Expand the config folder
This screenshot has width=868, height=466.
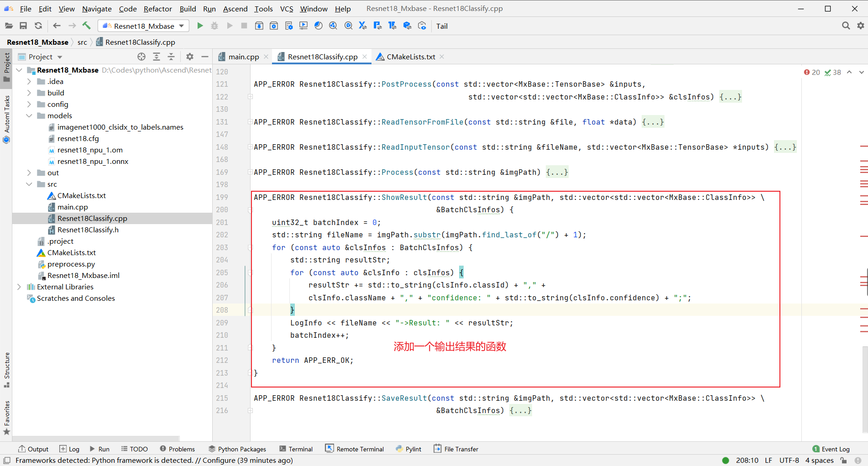point(29,104)
